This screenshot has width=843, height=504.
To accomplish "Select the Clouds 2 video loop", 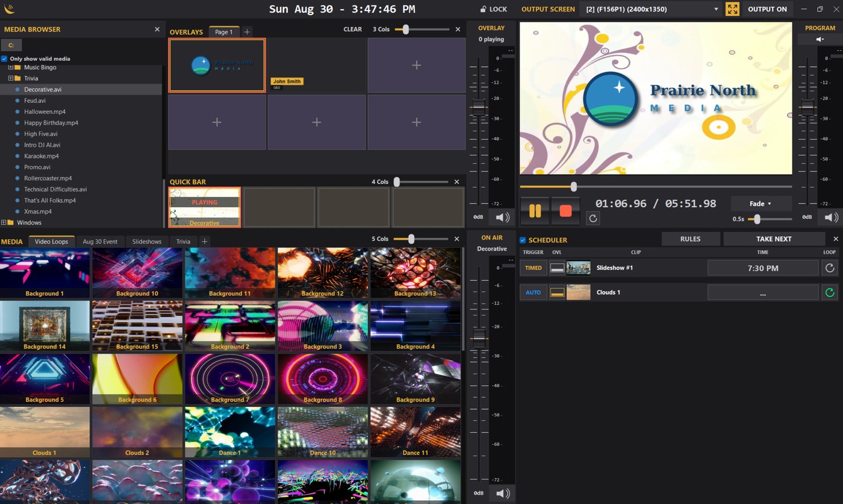I will pos(137,432).
